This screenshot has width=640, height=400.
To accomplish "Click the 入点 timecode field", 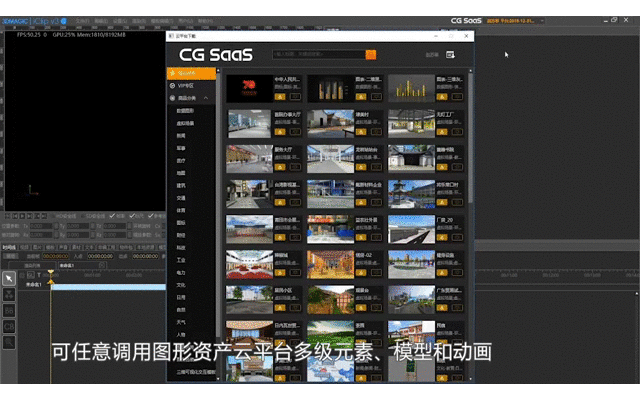I will coord(100,256).
